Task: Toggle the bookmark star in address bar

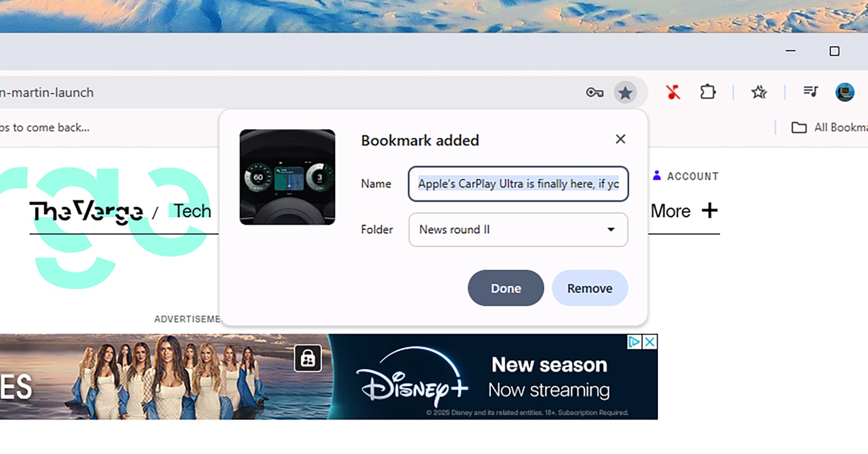Action: click(625, 92)
